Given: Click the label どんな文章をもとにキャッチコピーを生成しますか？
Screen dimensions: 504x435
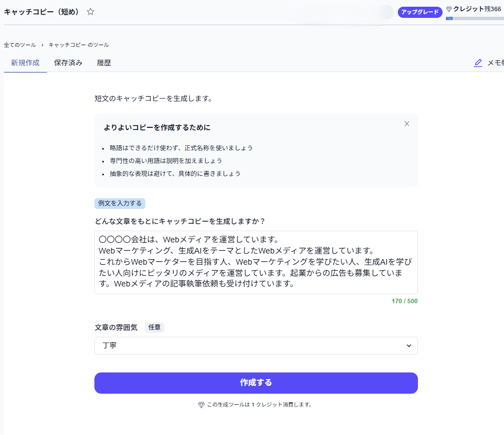Looking at the screenshot, I should (x=180, y=221).
